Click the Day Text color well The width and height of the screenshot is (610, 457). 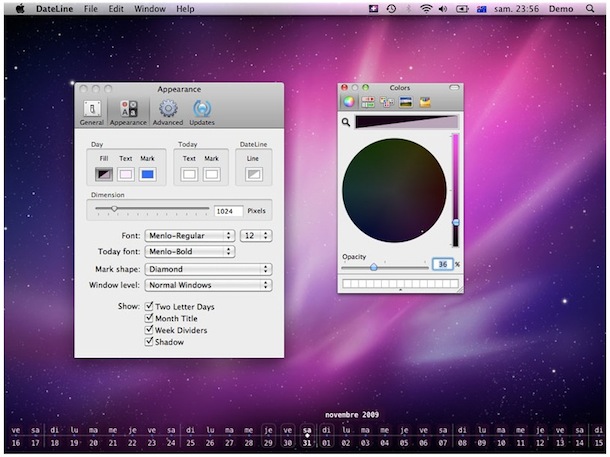[x=126, y=174]
